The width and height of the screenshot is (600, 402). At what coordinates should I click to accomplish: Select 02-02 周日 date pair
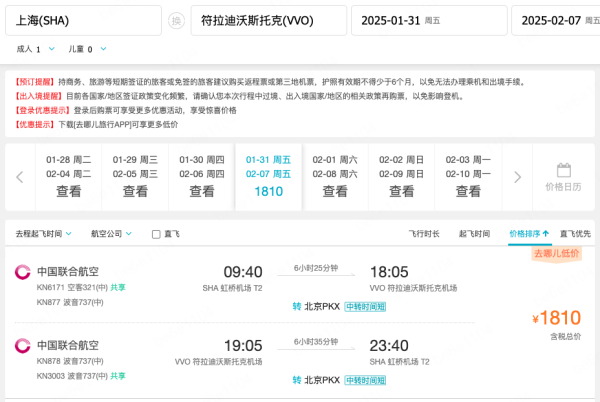click(401, 177)
